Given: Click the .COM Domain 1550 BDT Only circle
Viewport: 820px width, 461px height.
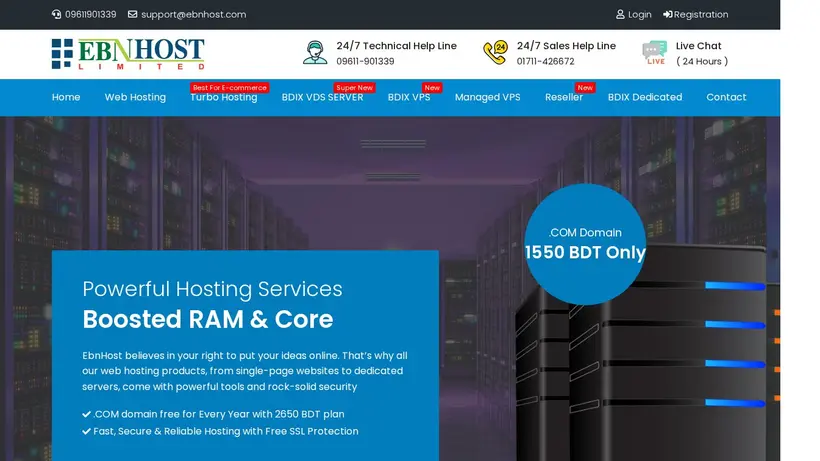Looking at the screenshot, I should tap(585, 244).
